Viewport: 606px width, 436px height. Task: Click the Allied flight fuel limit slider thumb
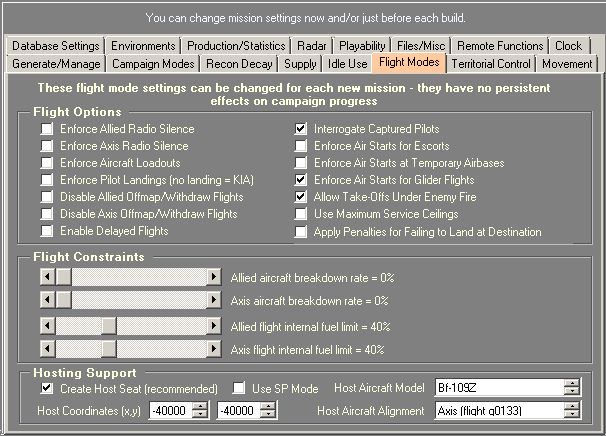coord(108,325)
